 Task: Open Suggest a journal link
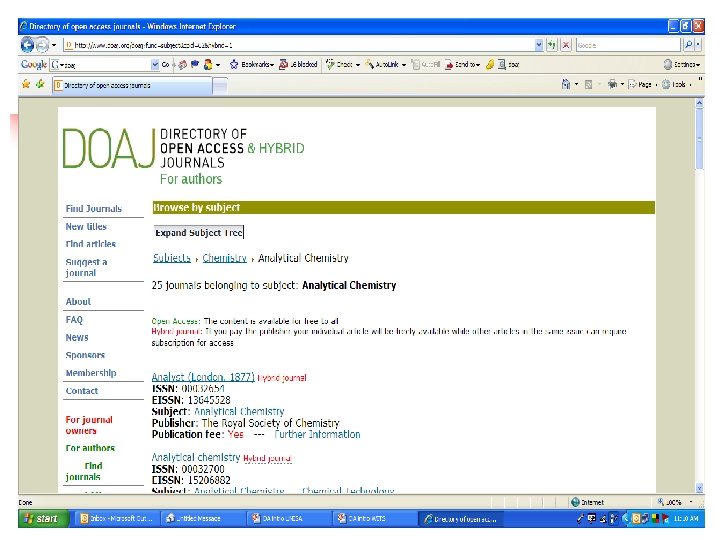coord(86,267)
